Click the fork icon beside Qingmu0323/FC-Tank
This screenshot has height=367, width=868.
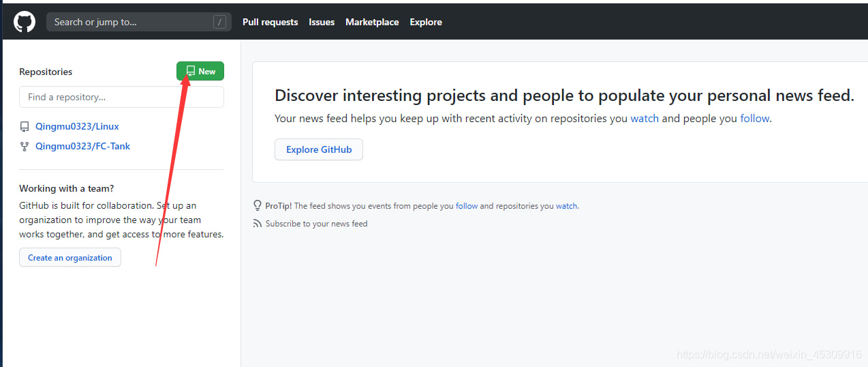point(25,146)
